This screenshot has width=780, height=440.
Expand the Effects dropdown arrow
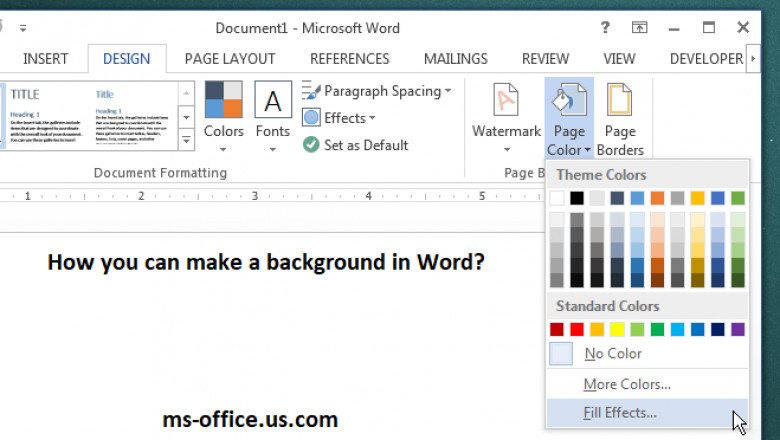(372, 118)
